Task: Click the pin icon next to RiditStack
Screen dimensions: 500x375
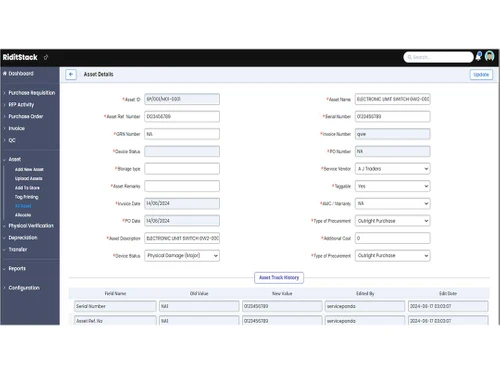Action: coord(46,57)
